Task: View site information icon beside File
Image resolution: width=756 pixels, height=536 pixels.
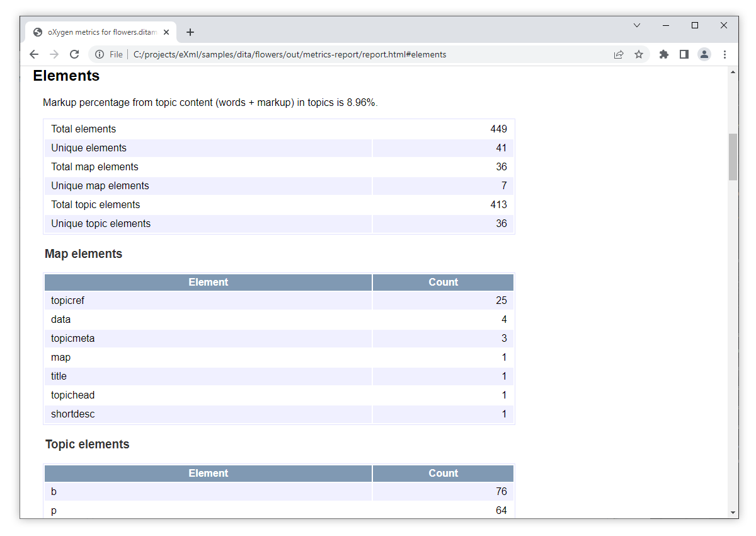Action: [x=100, y=54]
